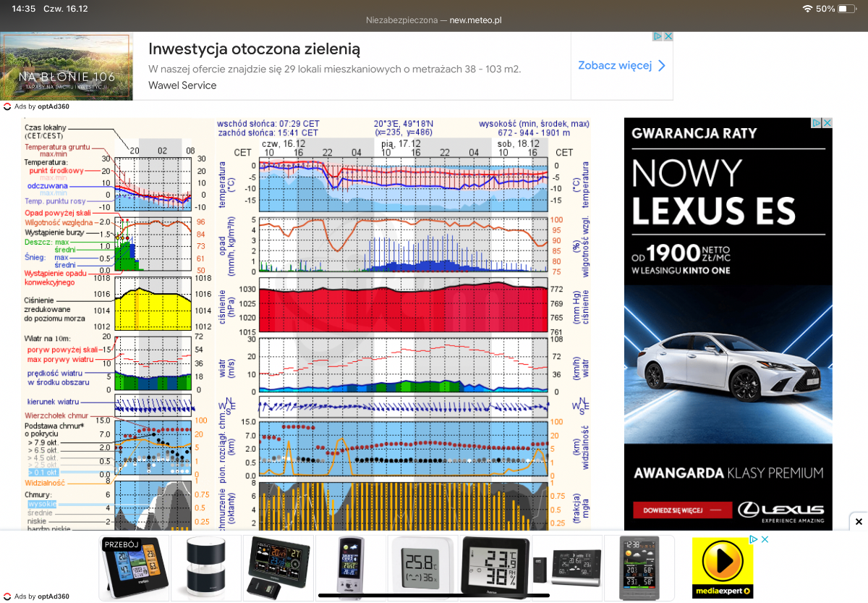The image size is (868, 603).
Task: Open the Na Błonie 106 ad image
Action: pyautogui.click(x=67, y=67)
